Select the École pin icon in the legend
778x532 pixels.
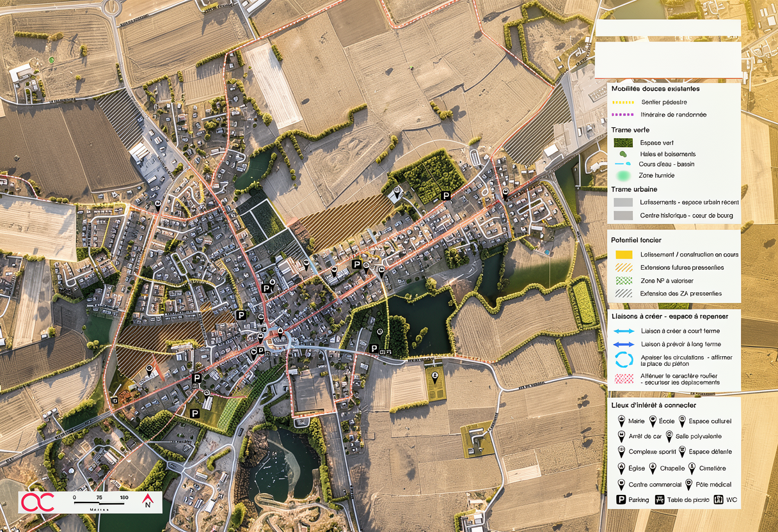(653, 421)
